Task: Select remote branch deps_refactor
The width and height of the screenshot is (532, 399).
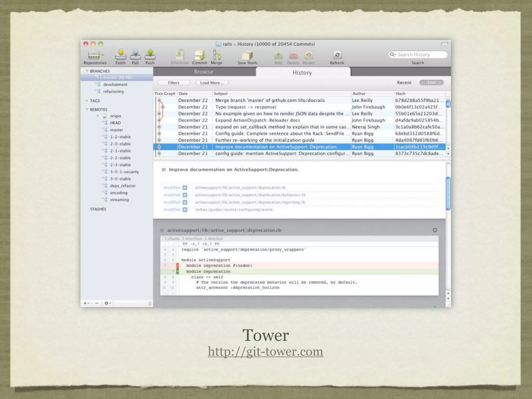Action: pos(123,186)
